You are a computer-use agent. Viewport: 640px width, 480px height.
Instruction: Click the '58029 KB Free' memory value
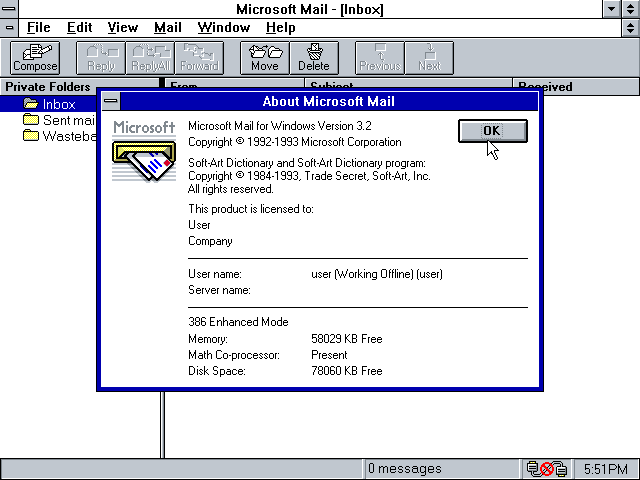point(347,339)
